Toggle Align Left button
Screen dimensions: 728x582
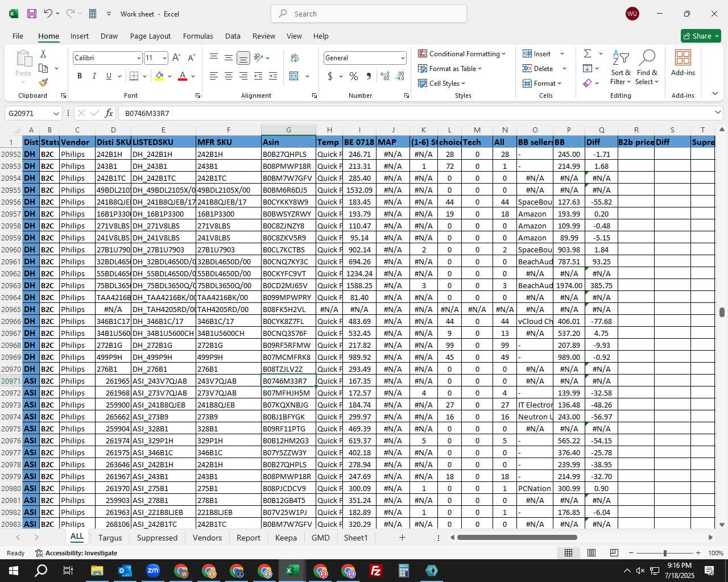pyautogui.click(x=214, y=76)
